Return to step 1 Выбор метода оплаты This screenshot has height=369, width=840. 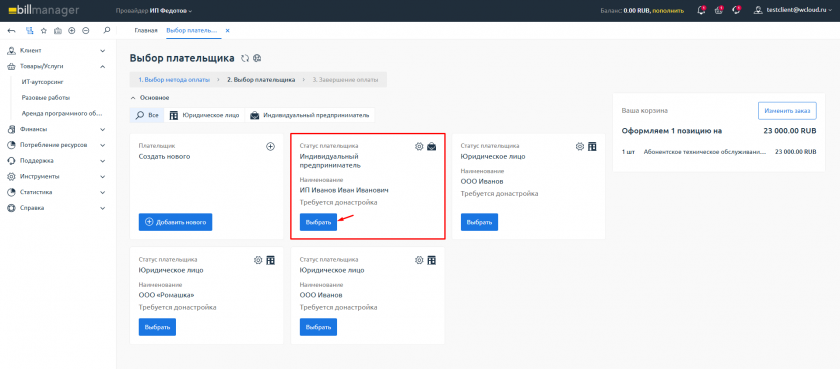[x=175, y=80]
